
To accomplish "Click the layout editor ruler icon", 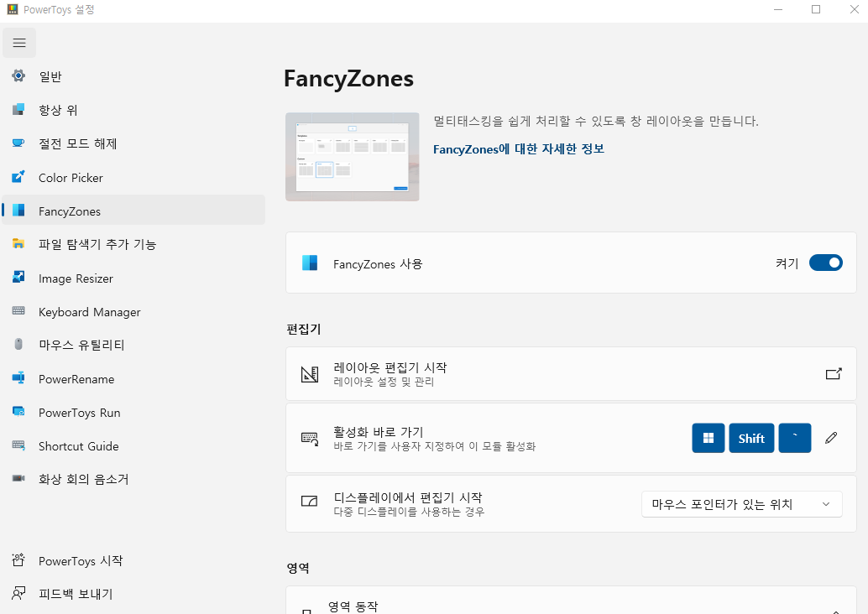I will click(310, 374).
